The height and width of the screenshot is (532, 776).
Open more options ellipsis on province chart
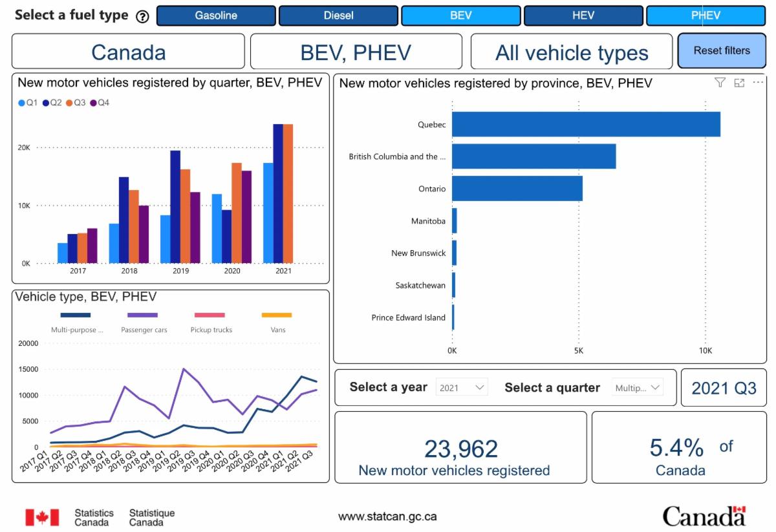[x=758, y=83]
